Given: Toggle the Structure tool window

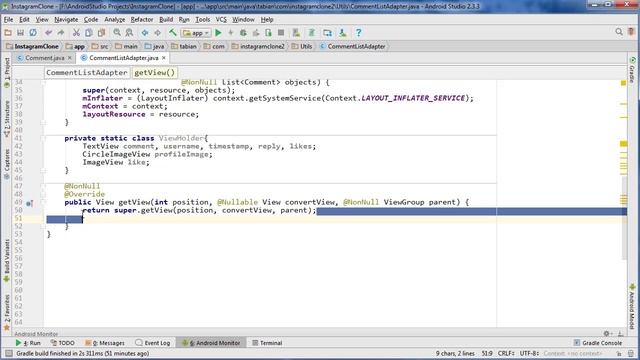Looking at the screenshot, I should [7, 118].
